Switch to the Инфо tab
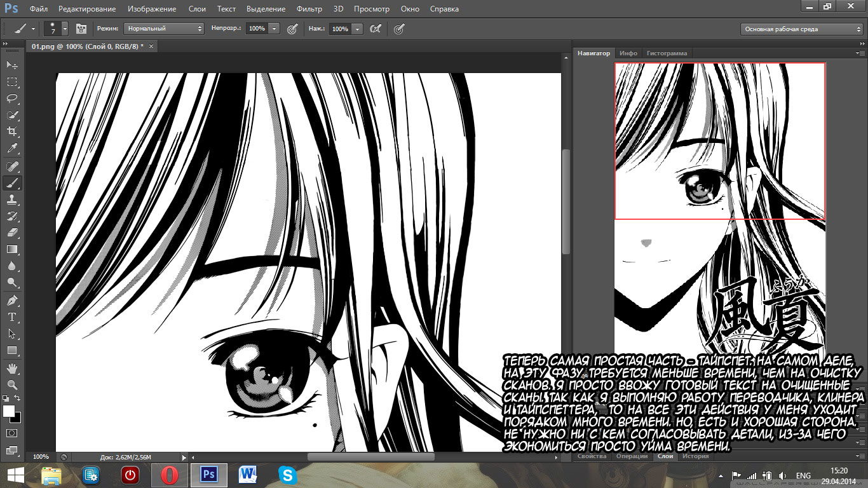The width and height of the screenshot is (868, 488). pos(628,53)
